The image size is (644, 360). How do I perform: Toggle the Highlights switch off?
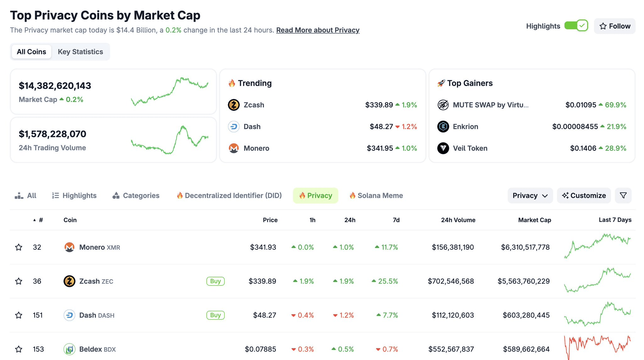pyautogui.click(x=576, y=26)
